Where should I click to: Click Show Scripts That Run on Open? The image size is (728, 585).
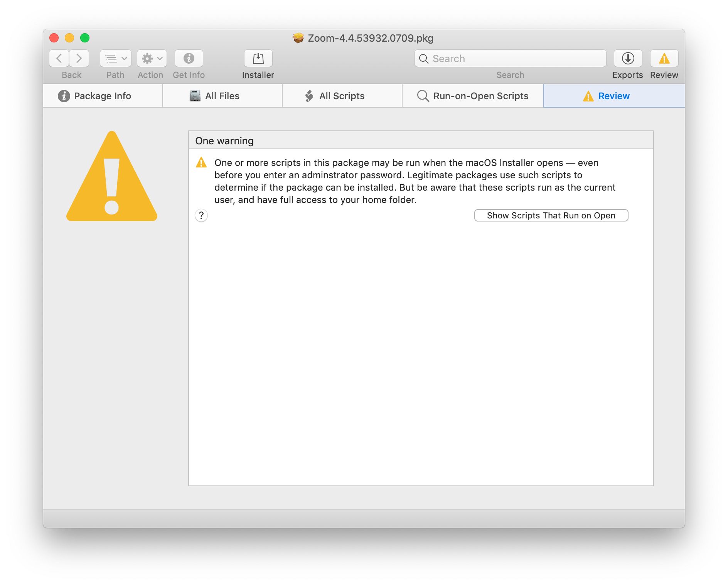tap(551, 215)
